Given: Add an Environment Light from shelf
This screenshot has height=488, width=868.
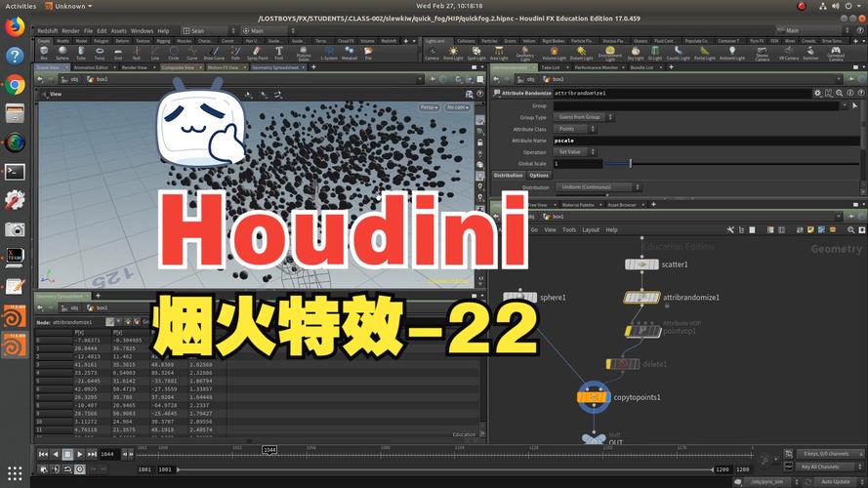Looking at the screenshot, I should [x=610, y=54].
